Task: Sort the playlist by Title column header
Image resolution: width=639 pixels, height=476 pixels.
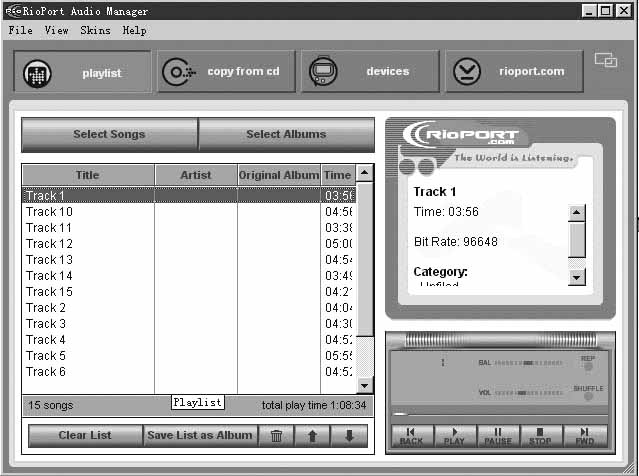Action: pos(88,175)
